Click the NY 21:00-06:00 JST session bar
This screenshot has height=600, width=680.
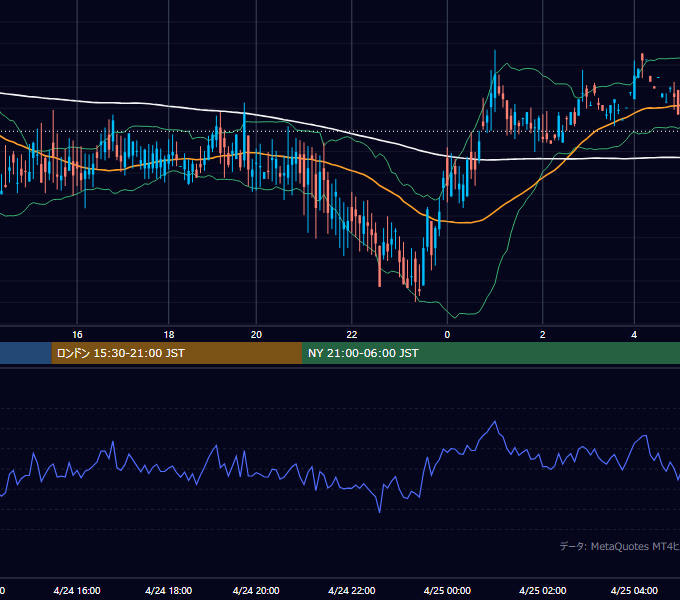click(x=491, y=353)
